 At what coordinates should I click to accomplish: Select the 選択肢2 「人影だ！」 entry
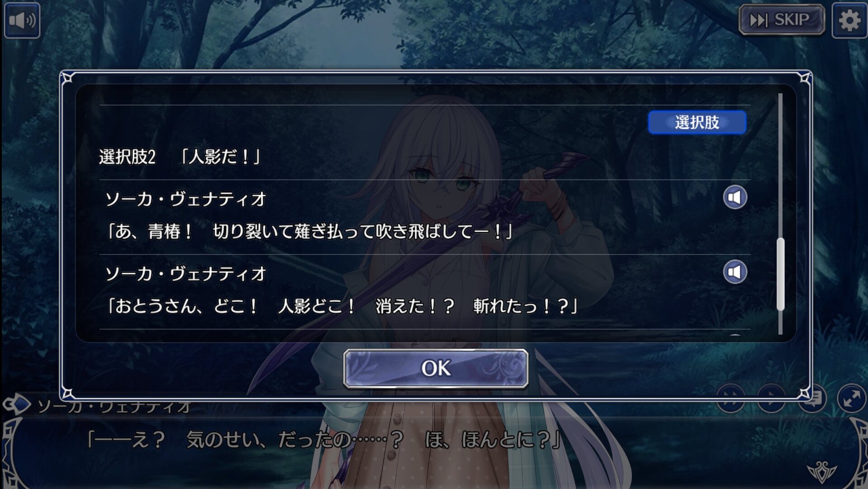click(x=180, y=157)
